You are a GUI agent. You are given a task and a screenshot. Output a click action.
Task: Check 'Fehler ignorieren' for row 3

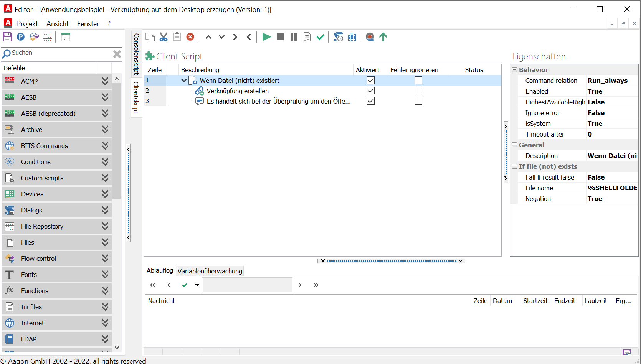tap(418, 101)
